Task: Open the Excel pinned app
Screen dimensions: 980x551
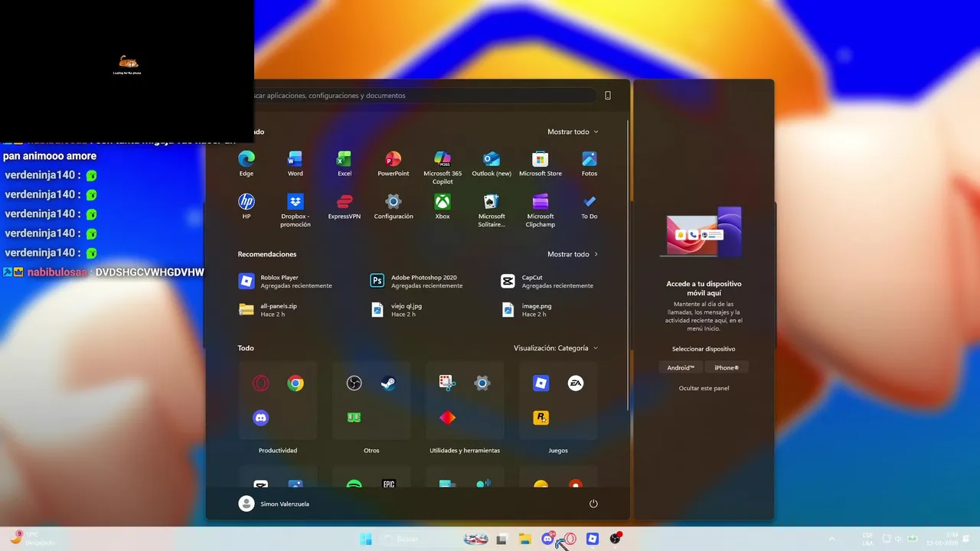Action: [344, 164]
